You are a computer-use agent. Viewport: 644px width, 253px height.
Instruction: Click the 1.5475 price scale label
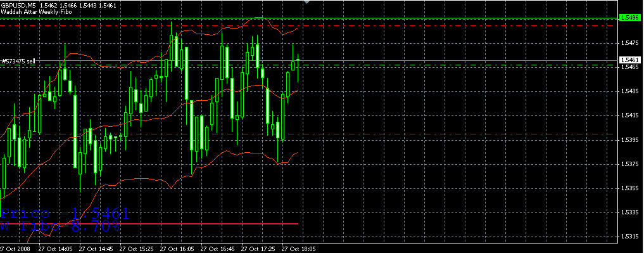click(629, 42)
